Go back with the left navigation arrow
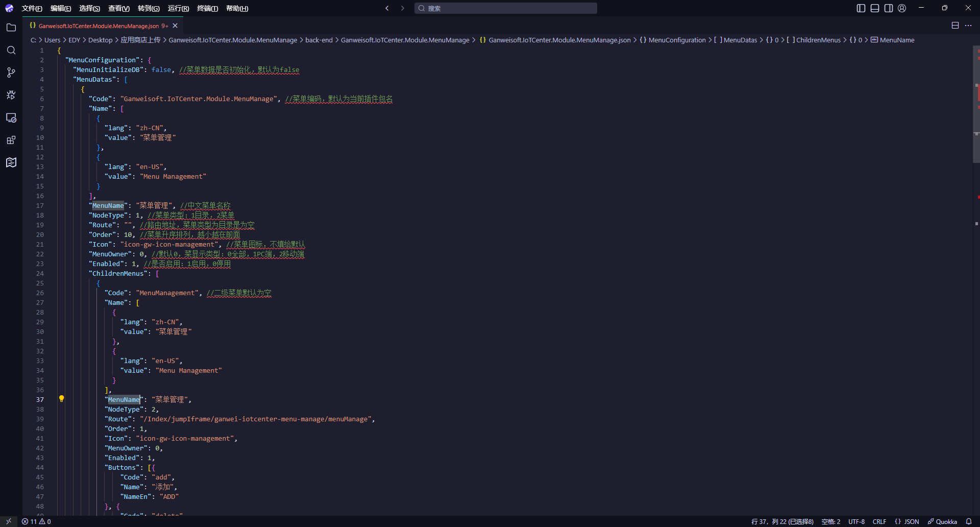Screen dimensions: 980x527 click(x=387, y=8)
